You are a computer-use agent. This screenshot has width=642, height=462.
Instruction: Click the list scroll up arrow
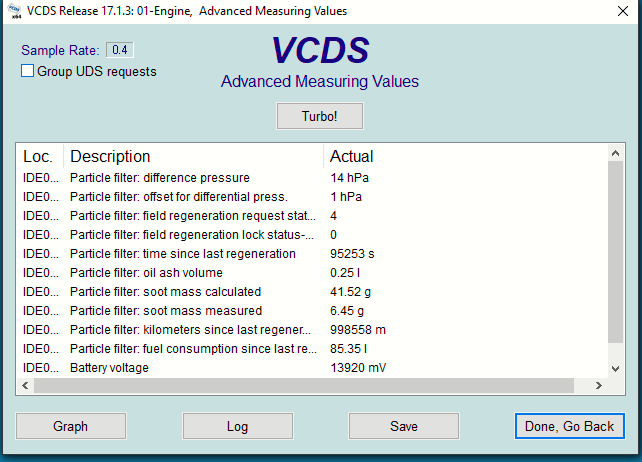(x=615, y=153)
